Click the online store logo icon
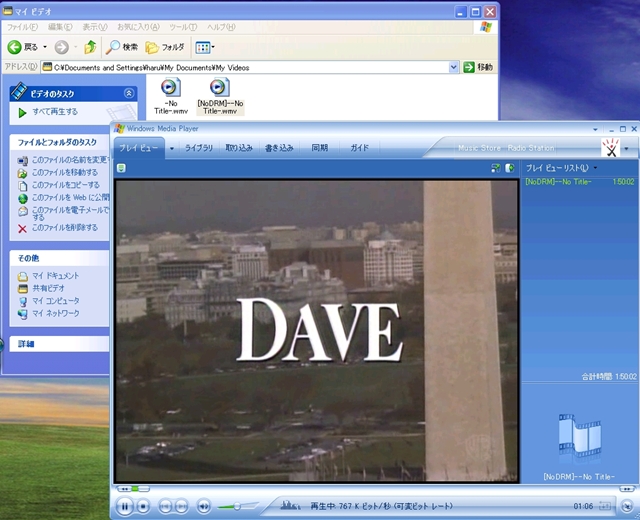Image resolution: width=640 pixels, height=520 pixels. 610,147
